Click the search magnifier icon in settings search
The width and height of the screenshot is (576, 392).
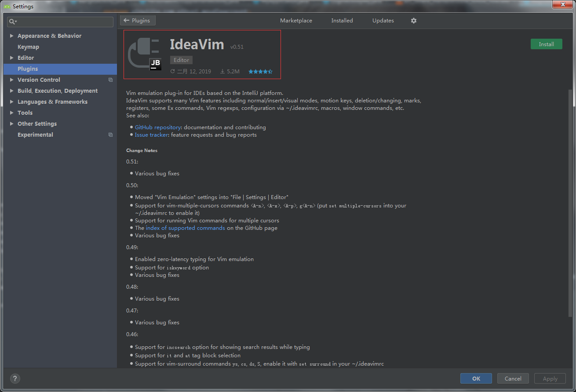[12, 22]
